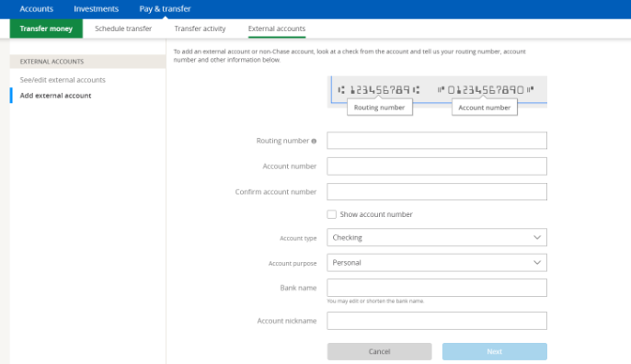This screenshot has height=364, width=631.
Task: Click the Routing number label on check sample
Action: pyautogui.click(x=380, y=108)
